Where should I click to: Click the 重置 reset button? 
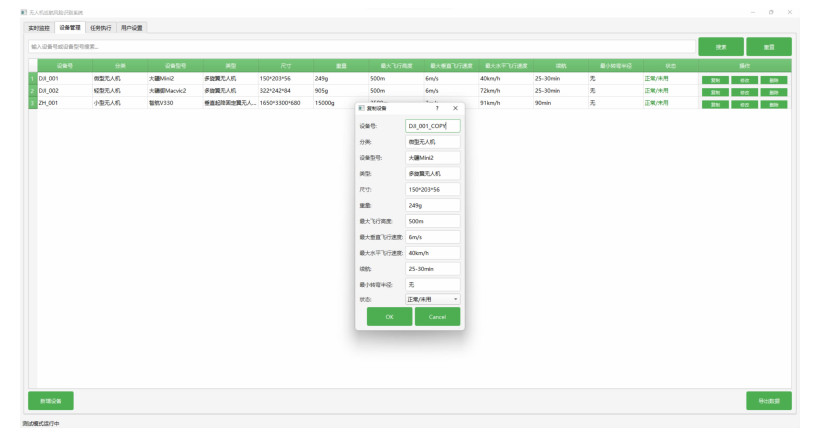click(x=768, y=47)
